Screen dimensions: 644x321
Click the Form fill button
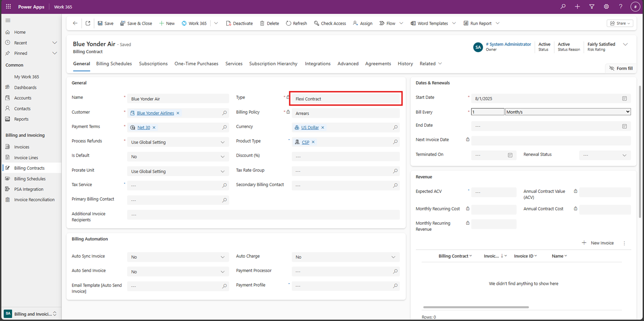click(620, 68)
